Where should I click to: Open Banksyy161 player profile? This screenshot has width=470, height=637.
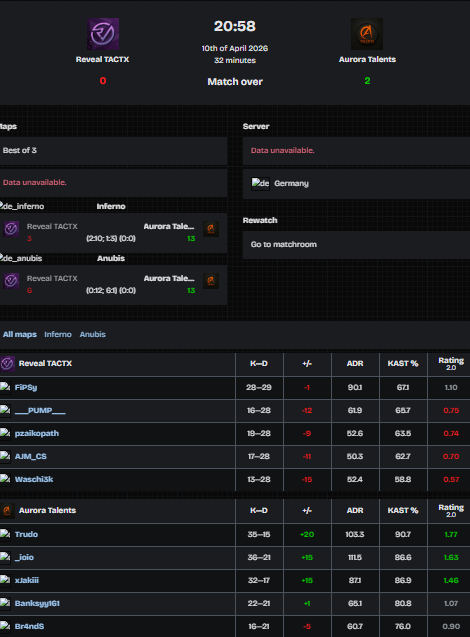(x=37, y=603)
